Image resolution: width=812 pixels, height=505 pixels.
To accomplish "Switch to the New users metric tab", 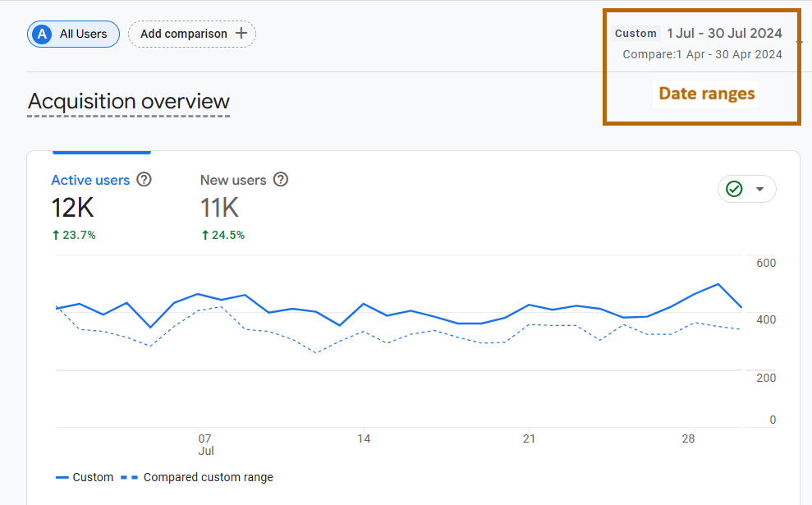I will tap(233, 181).
